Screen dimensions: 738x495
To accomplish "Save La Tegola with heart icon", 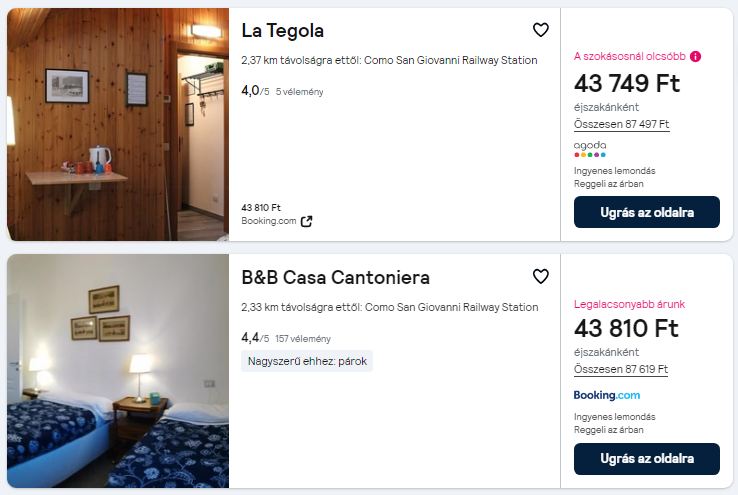I will 540,30.
